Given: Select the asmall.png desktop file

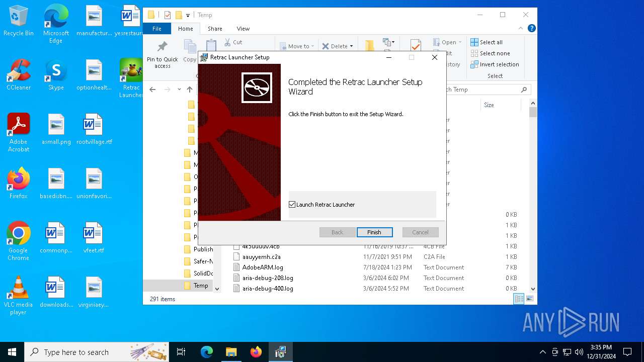Looking at the screenshot, I should (x=56, y=130).
